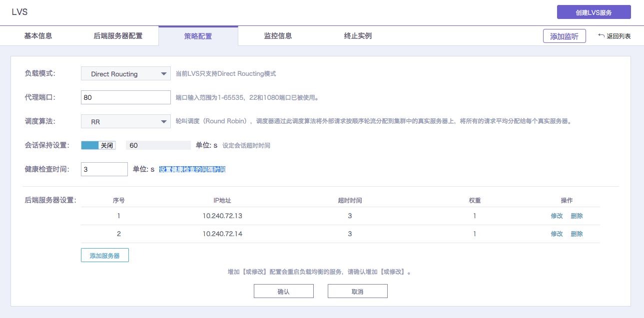Click the 添加监听 button
The image size is (644, 318).
[564, 36]
